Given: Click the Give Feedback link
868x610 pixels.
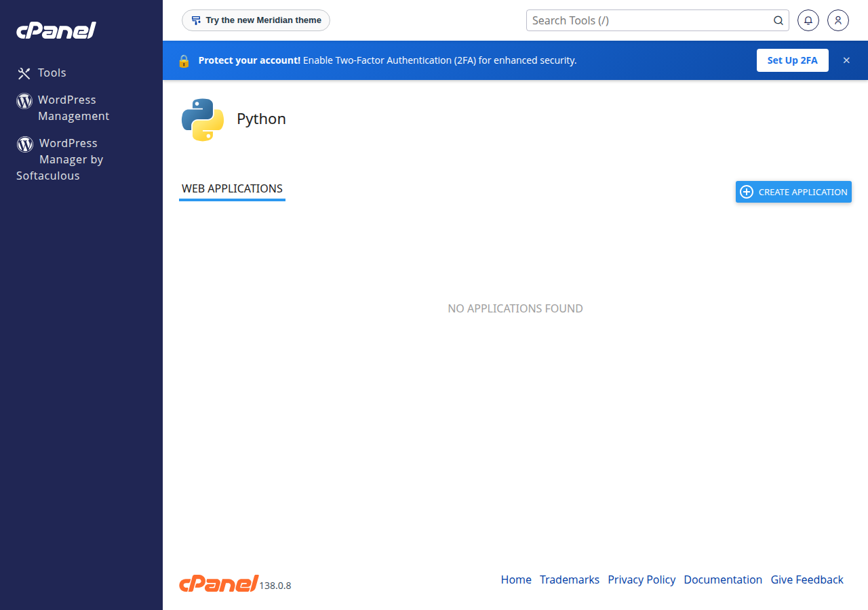Looking at the screenshot, I should point(807,579).
